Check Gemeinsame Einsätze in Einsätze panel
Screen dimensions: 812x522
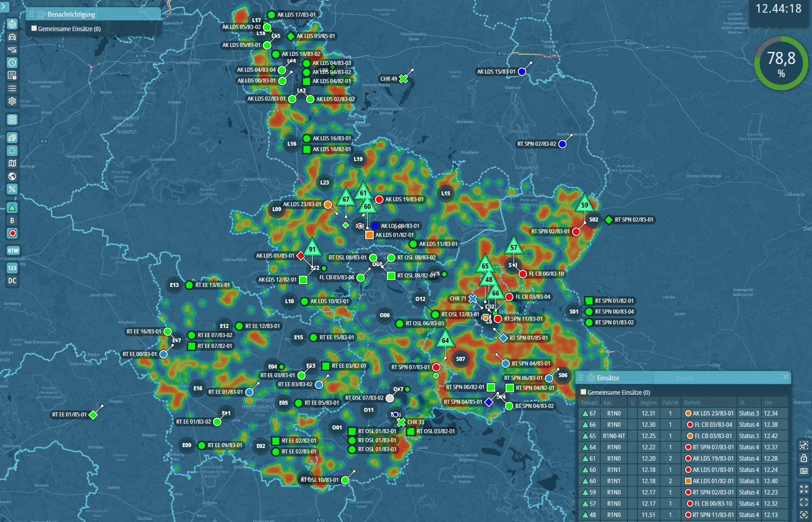point(583,392)
